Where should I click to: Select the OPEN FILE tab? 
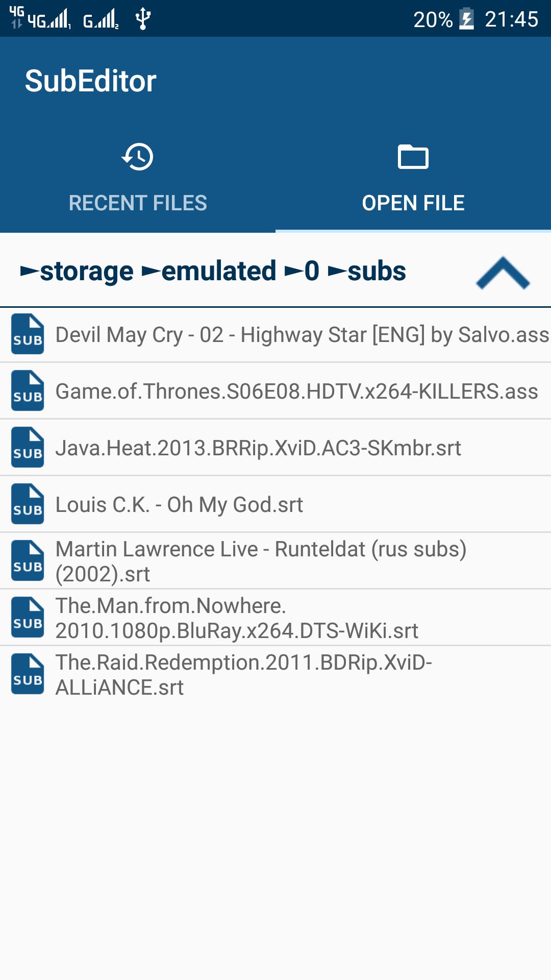pos(413,203)
